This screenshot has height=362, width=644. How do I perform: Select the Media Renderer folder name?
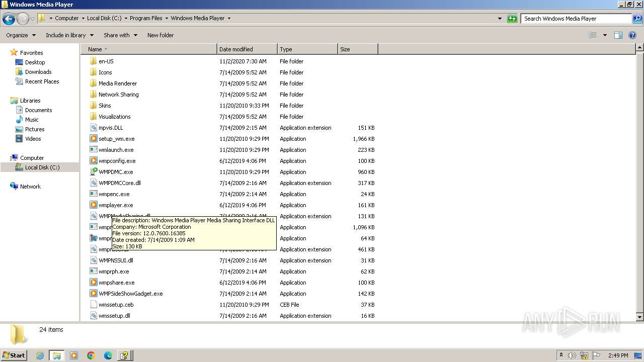pyautogui.click(x=118, y=83)
